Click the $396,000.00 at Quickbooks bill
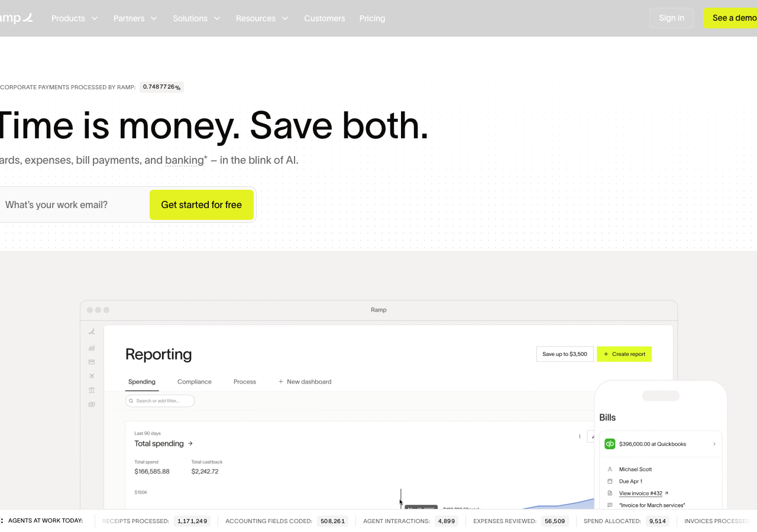 click(x=661, y=444)
